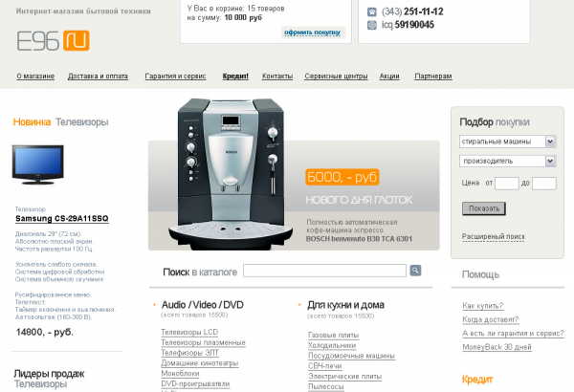Open Когда доставят? help link

pyautogui.click(x=491, y=319)
